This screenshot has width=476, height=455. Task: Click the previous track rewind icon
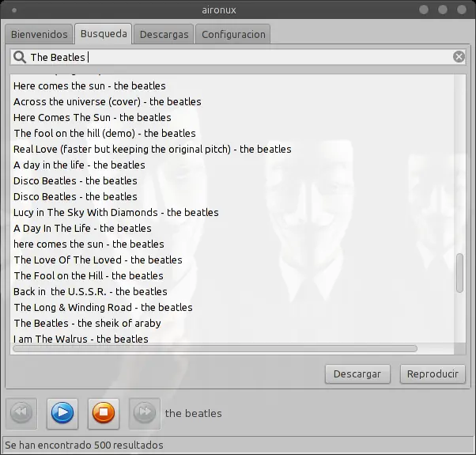pos(21,413)
